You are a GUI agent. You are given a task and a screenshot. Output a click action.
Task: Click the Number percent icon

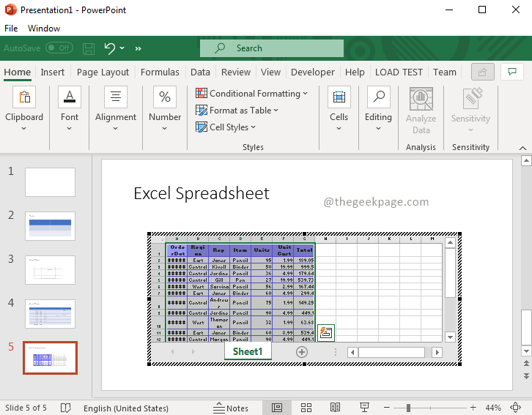165,98
